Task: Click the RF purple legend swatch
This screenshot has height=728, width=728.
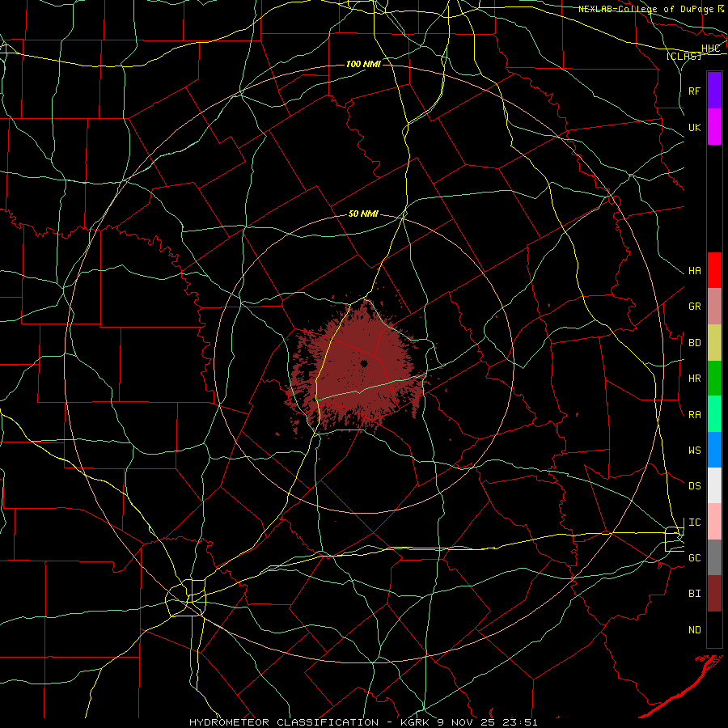Action: tap(714, 91)
